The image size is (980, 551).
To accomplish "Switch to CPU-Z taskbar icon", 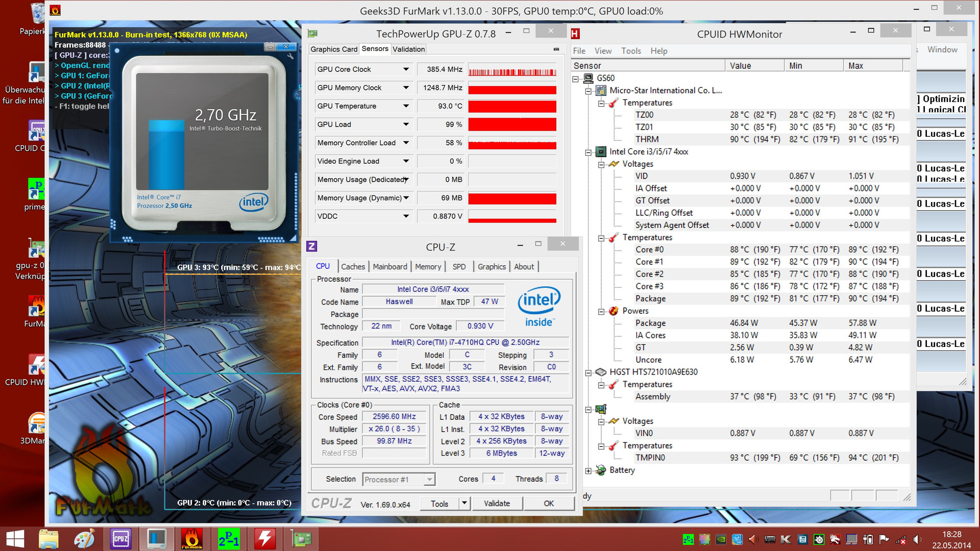I will click(120, 539).
